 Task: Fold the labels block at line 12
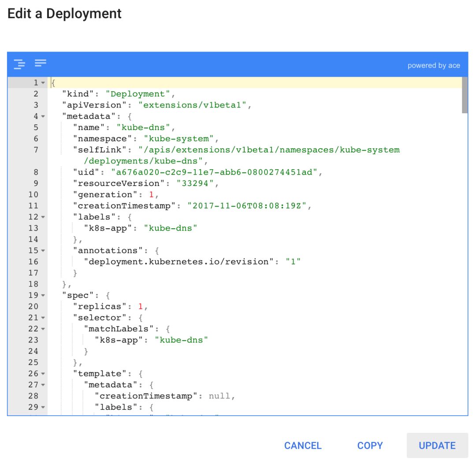(43, 217)
